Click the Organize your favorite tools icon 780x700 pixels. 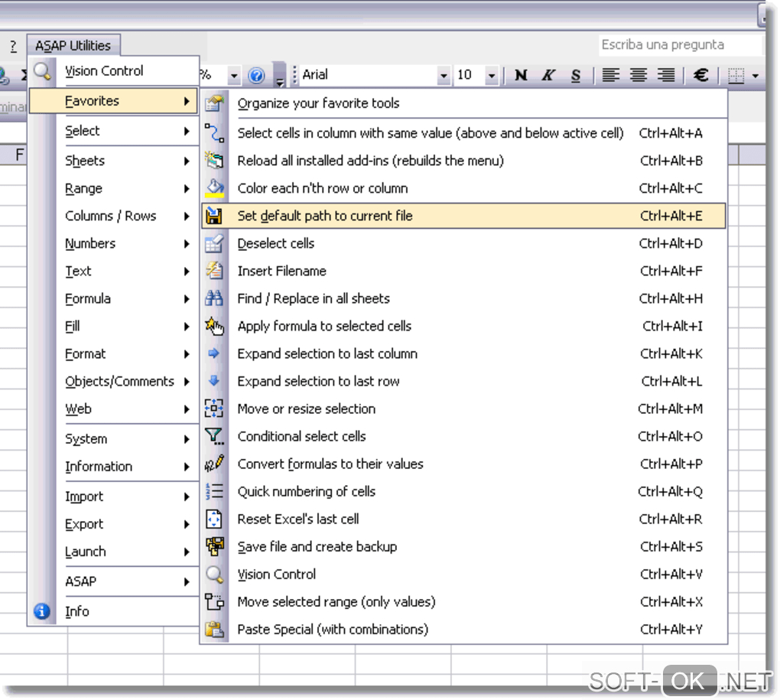(x=214, y=103)
